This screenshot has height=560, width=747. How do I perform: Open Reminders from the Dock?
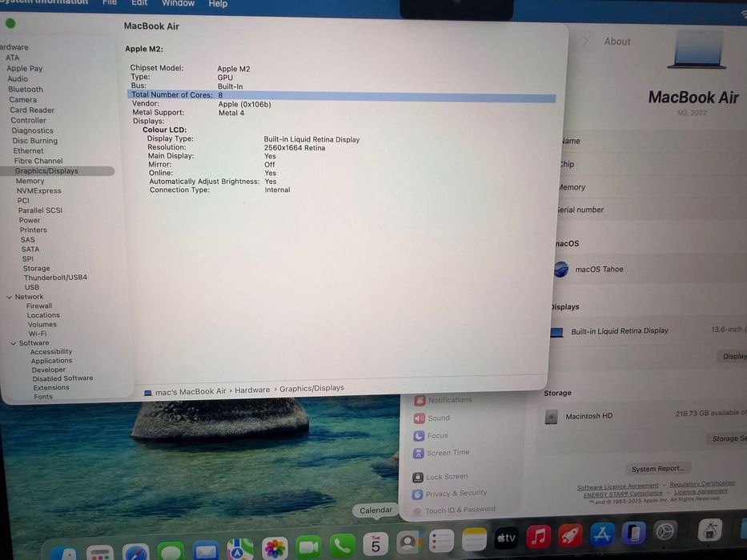click(441, 542)
